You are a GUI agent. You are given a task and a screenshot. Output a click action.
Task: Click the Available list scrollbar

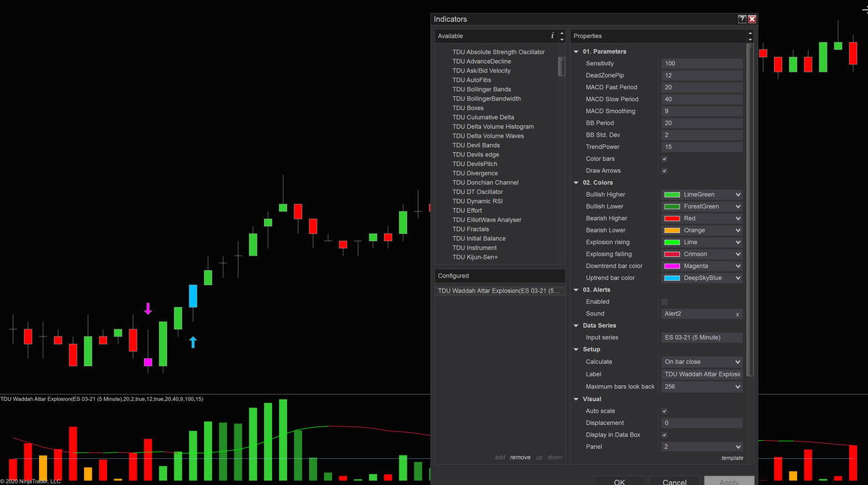coord(562,67)
